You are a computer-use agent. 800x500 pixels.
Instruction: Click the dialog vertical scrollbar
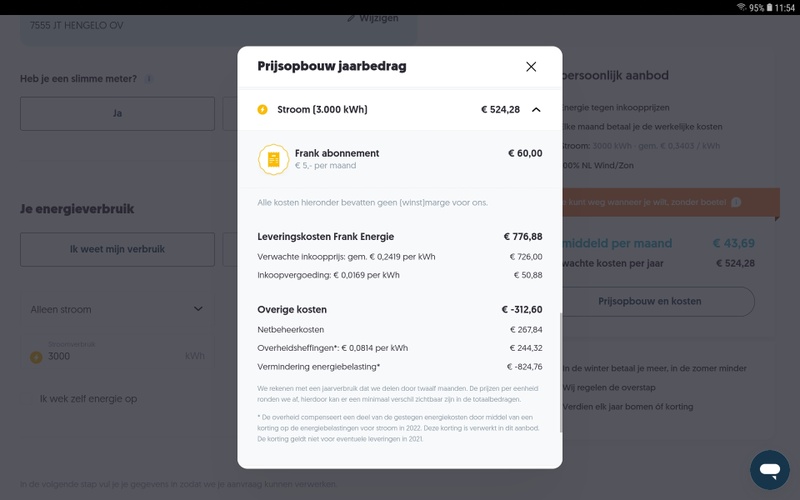(561, 372)
